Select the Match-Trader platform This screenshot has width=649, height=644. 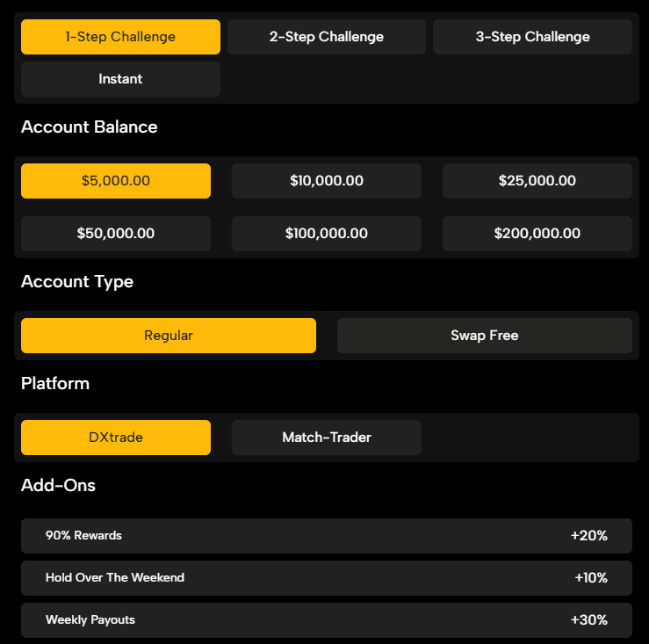pyautogui.click(x=326, y=438)
